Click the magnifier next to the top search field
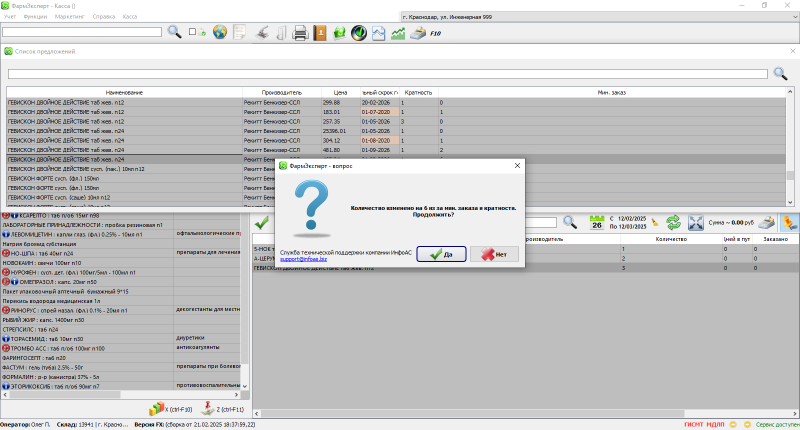Viewport: 800px width, 430px height. [174, 32]
